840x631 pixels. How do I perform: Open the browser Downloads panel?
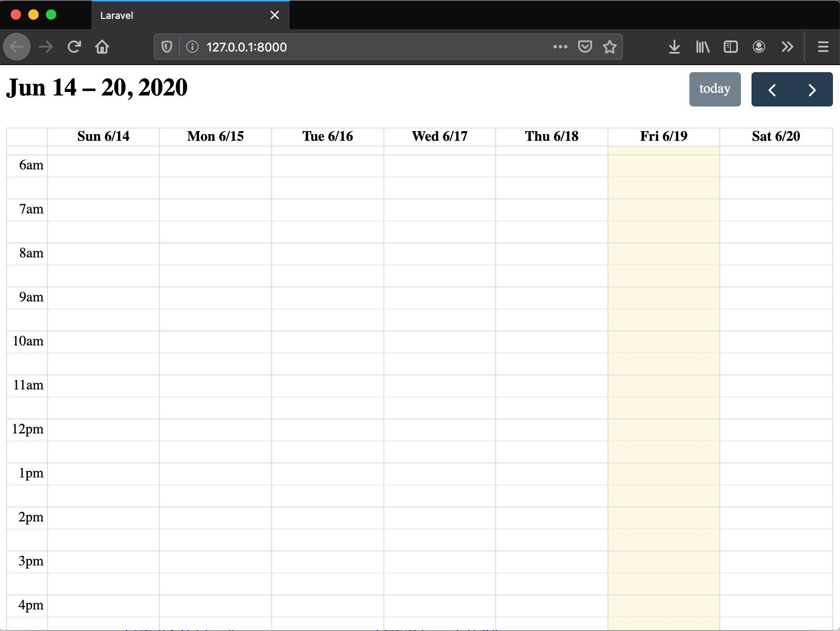point(674,47)
